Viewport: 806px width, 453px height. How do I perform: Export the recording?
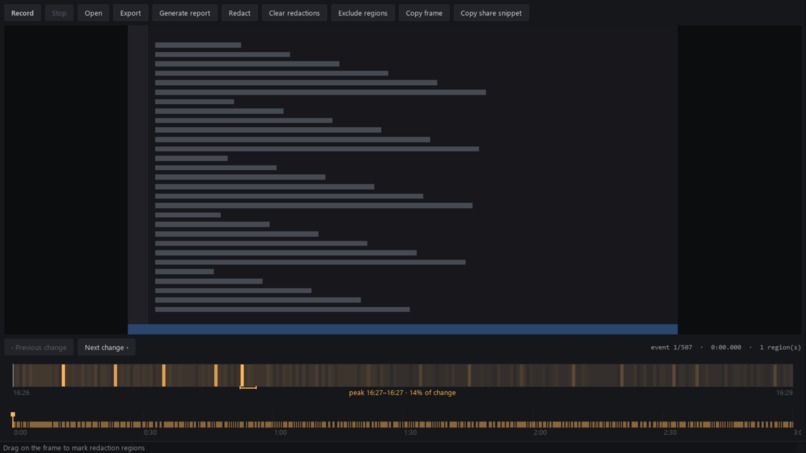click(x=131, y=13)
